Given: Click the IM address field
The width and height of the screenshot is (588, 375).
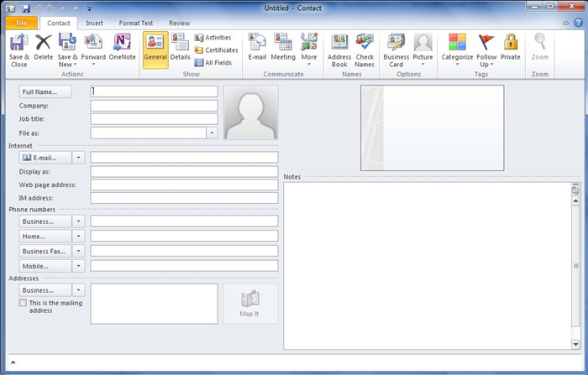Looking at the screenshot, I should pyautogui.click(x=184, y=198).
